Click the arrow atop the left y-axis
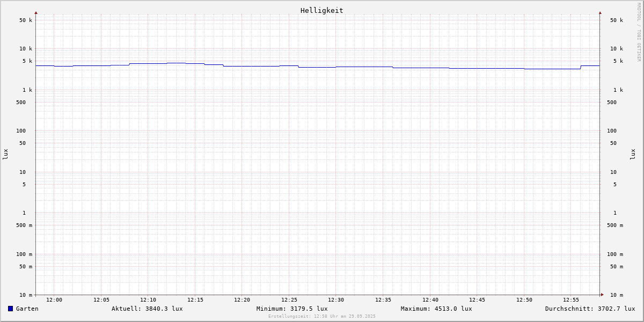 [x=36, y=12]
